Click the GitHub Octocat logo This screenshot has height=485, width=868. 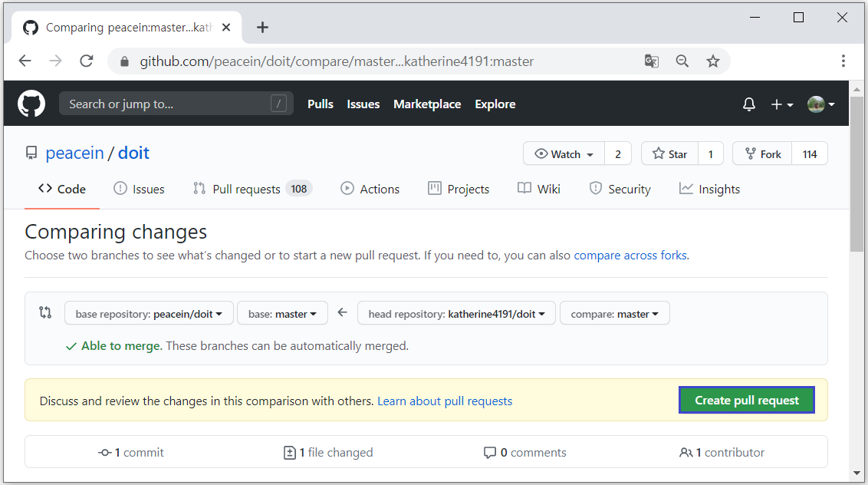[x=31, y=104]
